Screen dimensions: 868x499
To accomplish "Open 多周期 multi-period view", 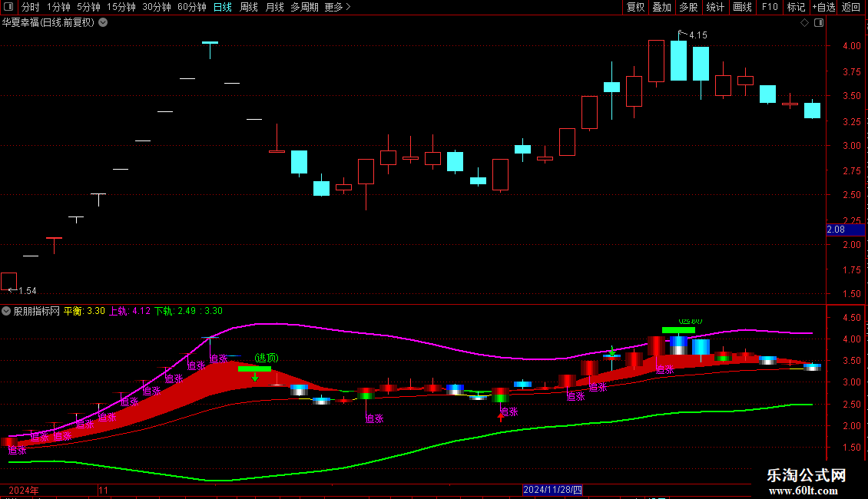I will point(304,7).
